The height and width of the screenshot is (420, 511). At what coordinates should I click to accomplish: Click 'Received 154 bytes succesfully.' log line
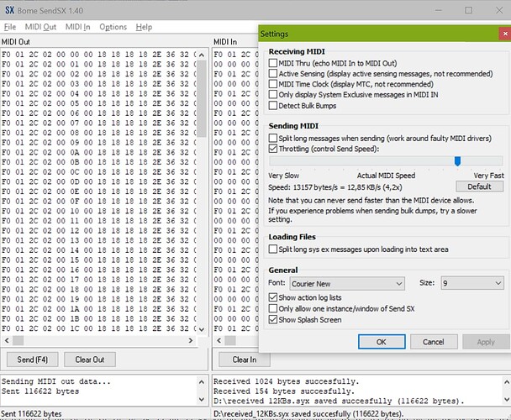(x=284, y=391)
